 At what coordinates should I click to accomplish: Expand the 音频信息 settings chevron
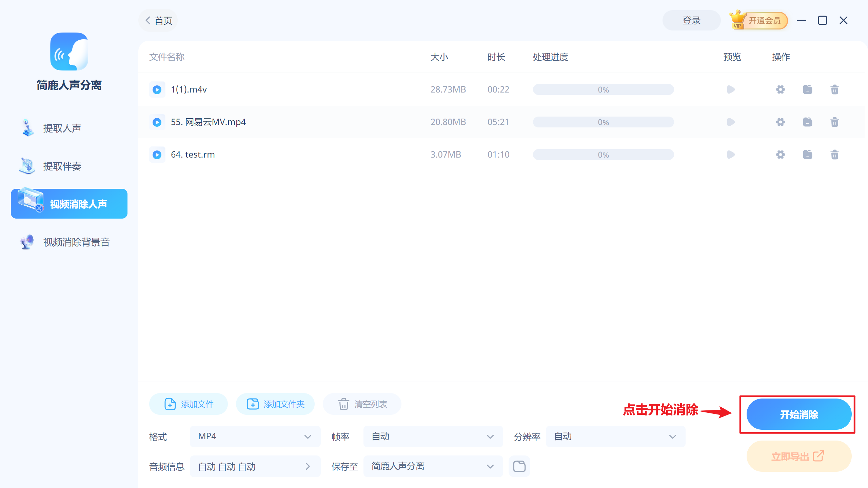[307, 466]
